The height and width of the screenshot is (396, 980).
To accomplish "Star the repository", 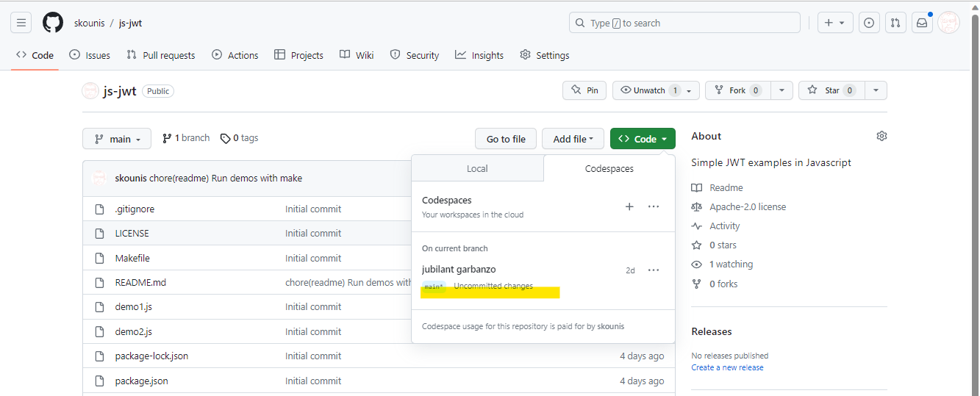I will click(831, 90).
